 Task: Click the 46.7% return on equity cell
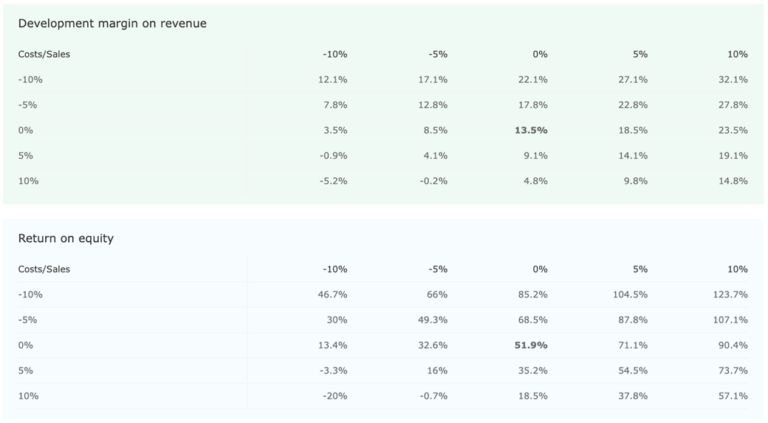[333, 295]
